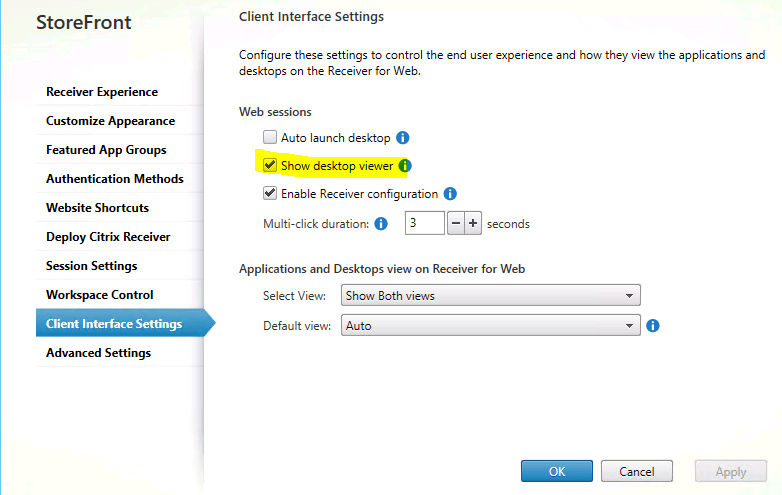Click info icon beside Enable Receiver configuration

click(x=450, y=194)
